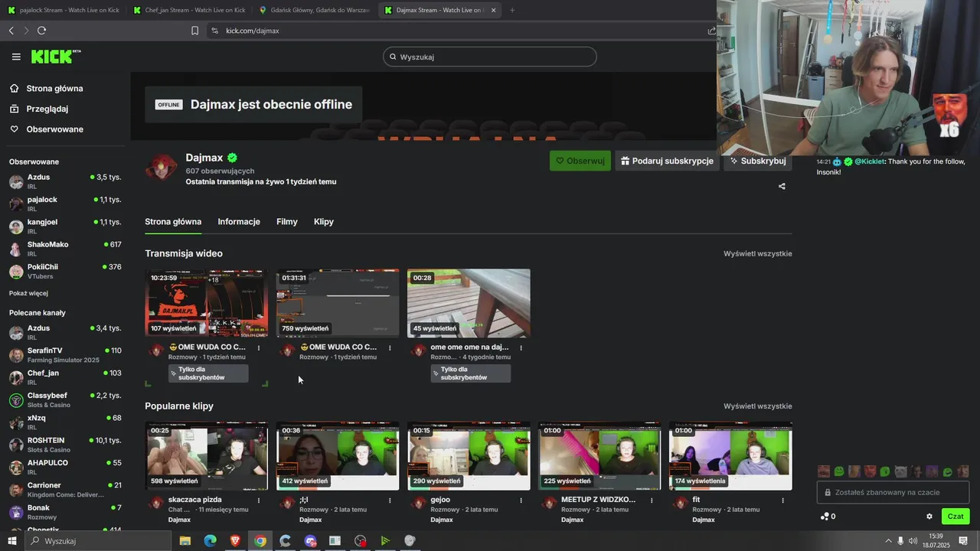Click the green Czat button
This screenshot has height=551, width=980.
click(955, 517)
